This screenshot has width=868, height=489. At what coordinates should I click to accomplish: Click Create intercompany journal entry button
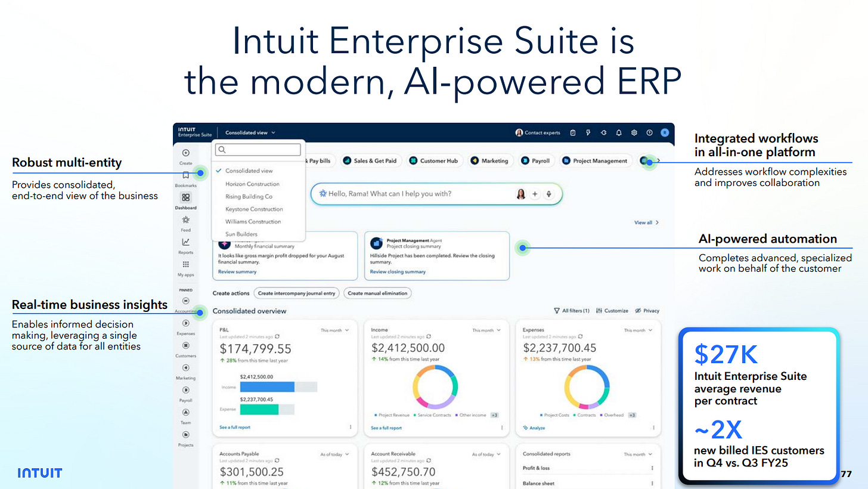297,293
